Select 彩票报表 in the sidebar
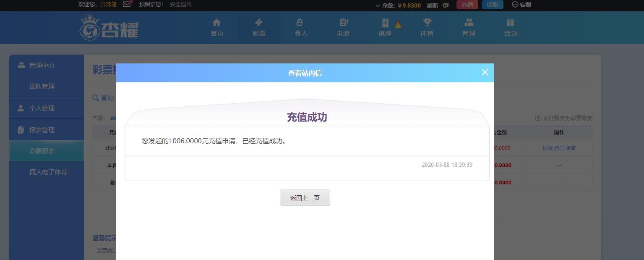Image resolution: width=644 pixels, height=260 pixels. click(47, 151)
